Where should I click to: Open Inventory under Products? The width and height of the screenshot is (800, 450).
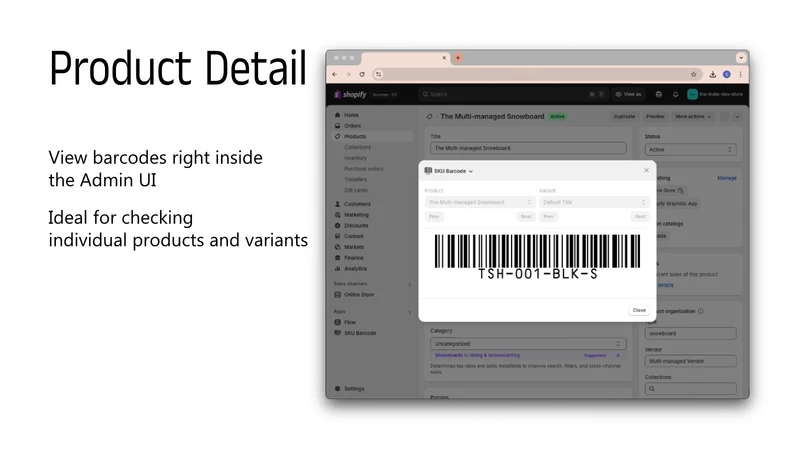pyautogui.click(x=355, y=158)
